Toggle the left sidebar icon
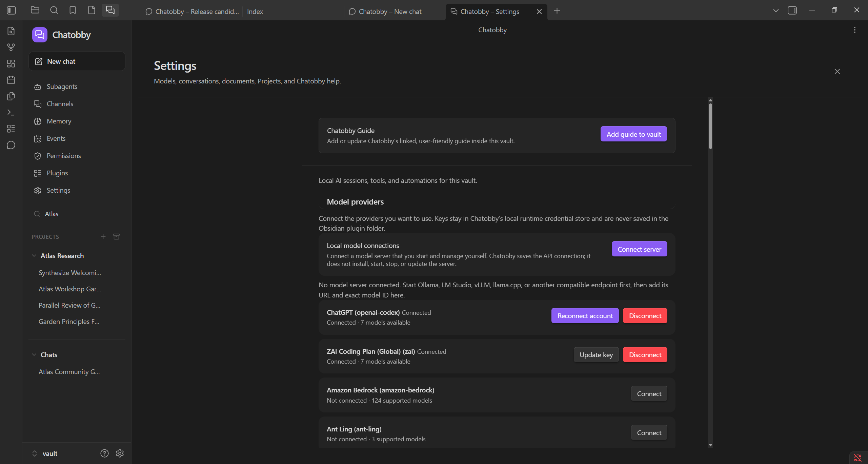Screen dimensions: 868x464 pyautogui.click(x=11, y=11)
